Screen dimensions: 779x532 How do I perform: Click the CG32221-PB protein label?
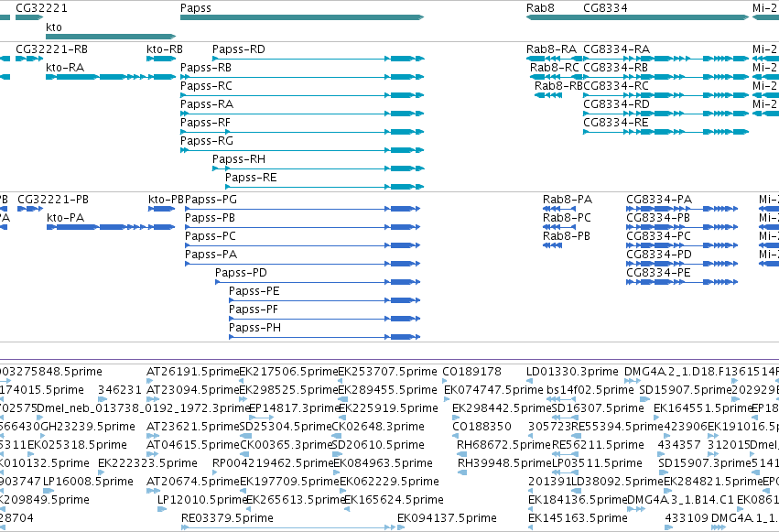coord(53,200)
